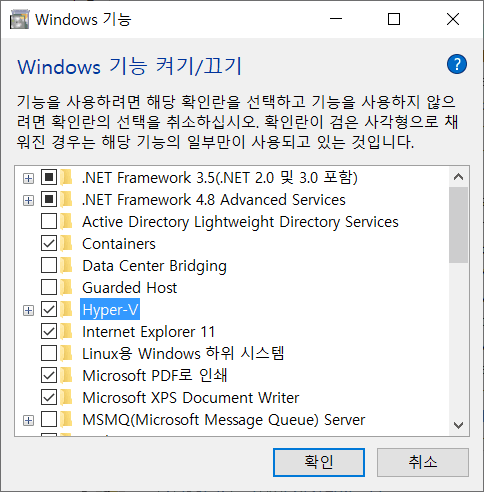Click folder icon beside Internet Explorer 11
The image size is (484, 492).
coord(67,332)
